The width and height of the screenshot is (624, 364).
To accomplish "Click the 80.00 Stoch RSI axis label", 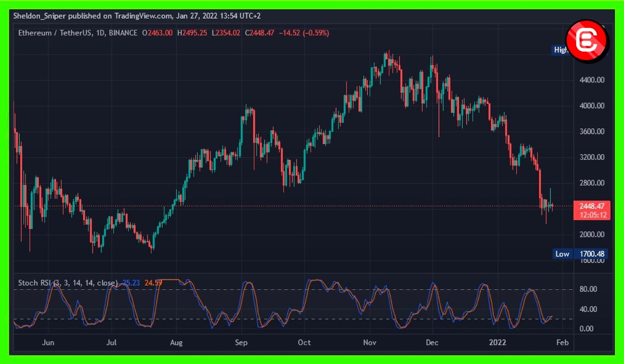I will coord(588,289).
